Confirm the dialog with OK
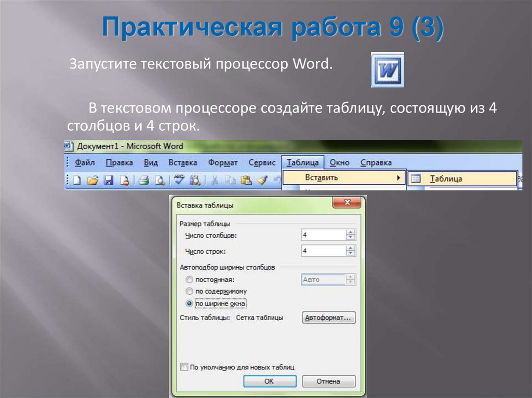Screen dimensions: 532x398 270,381
